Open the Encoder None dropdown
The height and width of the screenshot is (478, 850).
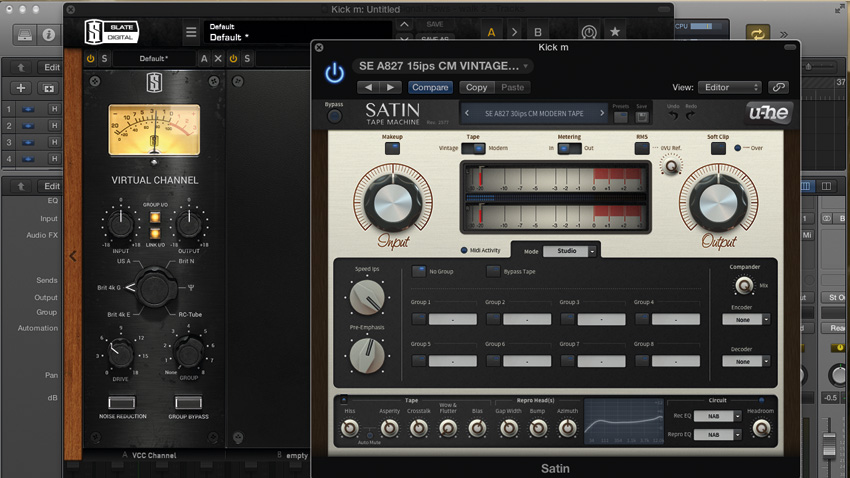click(746, 320)
